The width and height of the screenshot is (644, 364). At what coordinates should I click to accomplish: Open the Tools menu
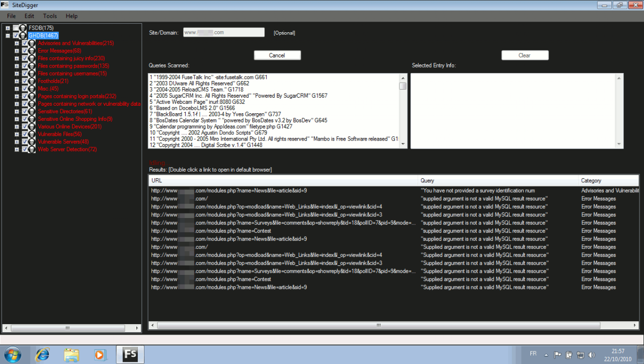(x=50, y=16)
